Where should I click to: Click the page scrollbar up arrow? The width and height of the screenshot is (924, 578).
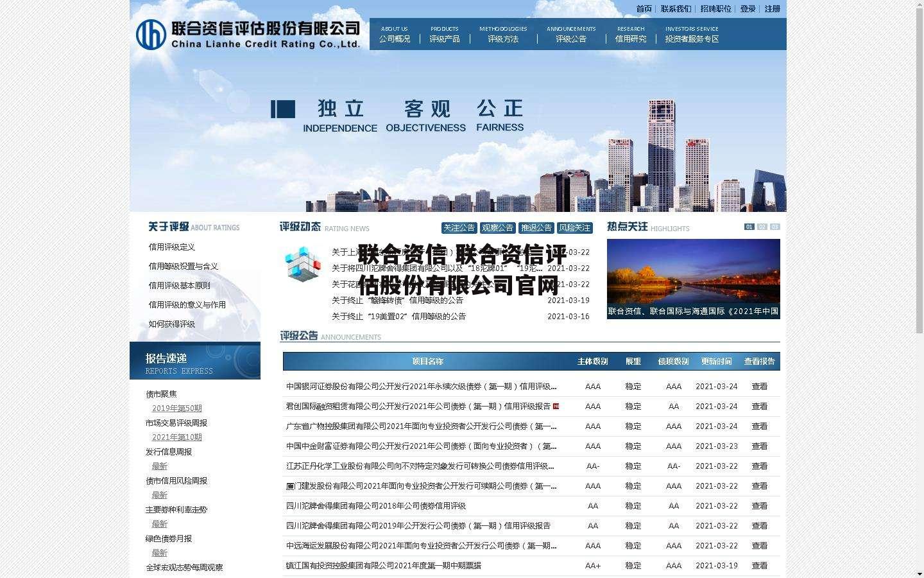[918, 5]
